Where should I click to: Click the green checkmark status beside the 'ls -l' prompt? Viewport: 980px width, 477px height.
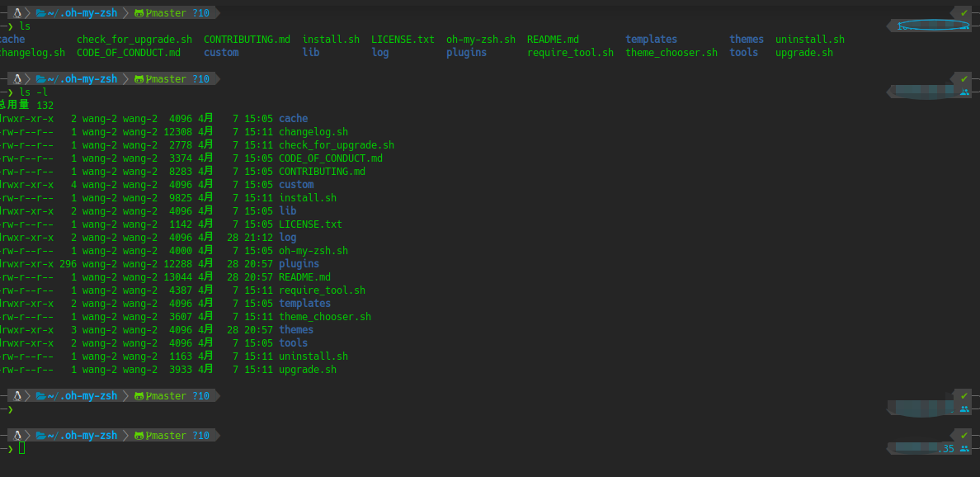coord(964,78)
